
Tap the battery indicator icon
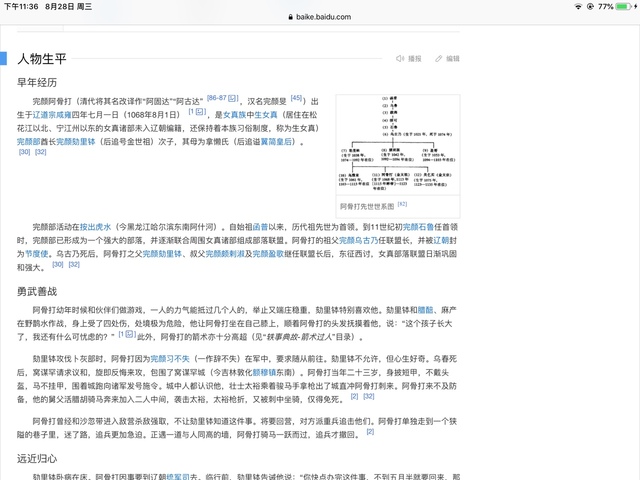coord(623,6)
